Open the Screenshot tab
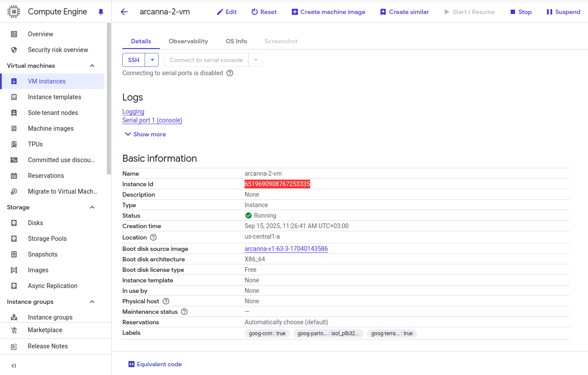This screenshot has height=375, width=588. (x=281, y=41)
